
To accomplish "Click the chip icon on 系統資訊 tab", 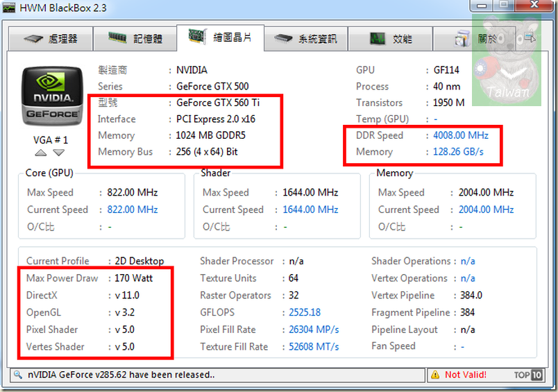I will point(283,38).
